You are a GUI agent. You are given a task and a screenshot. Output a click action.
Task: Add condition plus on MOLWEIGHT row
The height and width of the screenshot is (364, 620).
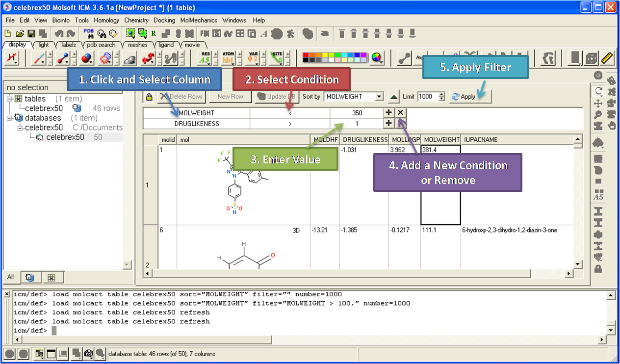tap(388, 113)
